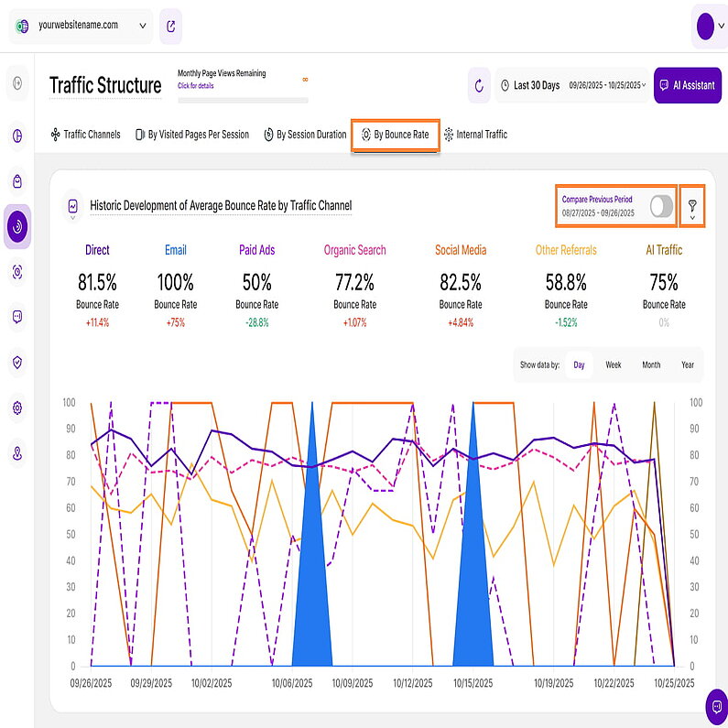The width and height of the screenshot is (728, 728).
Task: Enable Compare Previous Period toggle
Action: click(660, 206)
